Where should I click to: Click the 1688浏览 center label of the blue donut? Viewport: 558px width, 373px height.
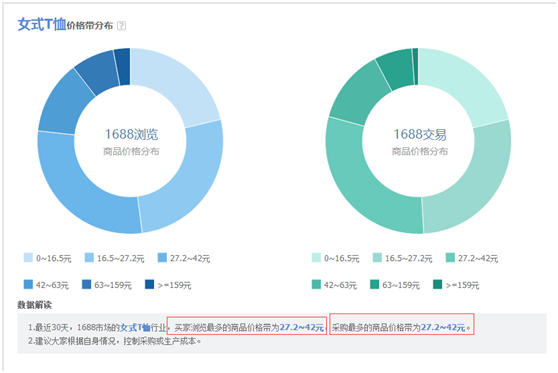(x=131, y=134)
